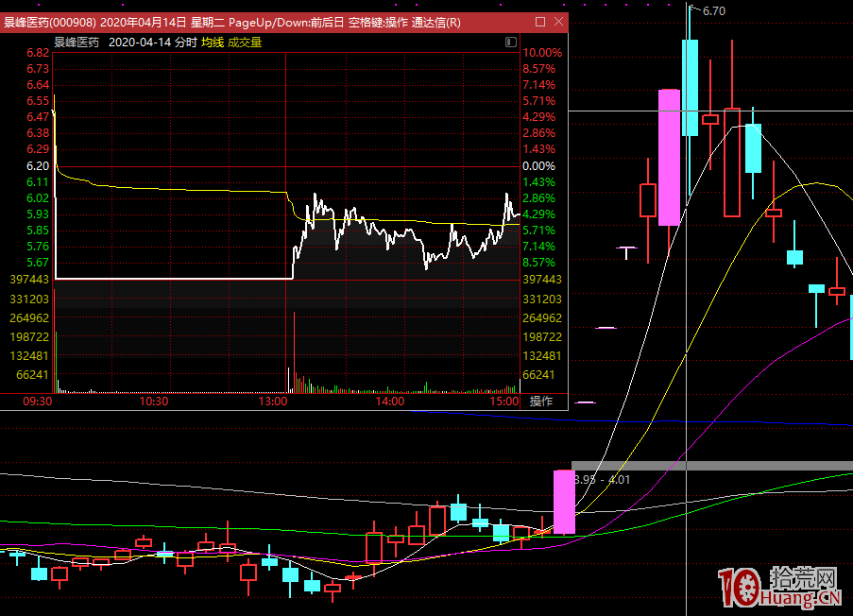
Task: Click the 5.67 lower price axis label
Action: (x=38, y=263)
